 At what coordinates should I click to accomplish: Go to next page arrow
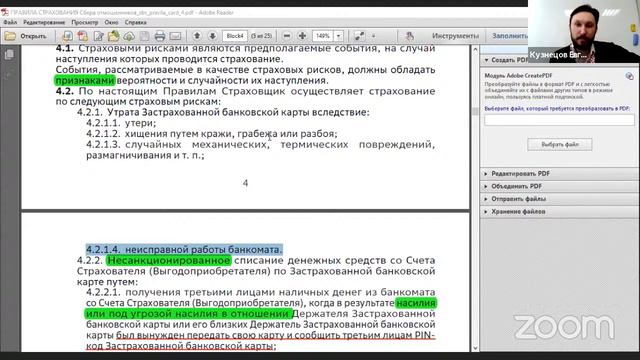(213, 36)
